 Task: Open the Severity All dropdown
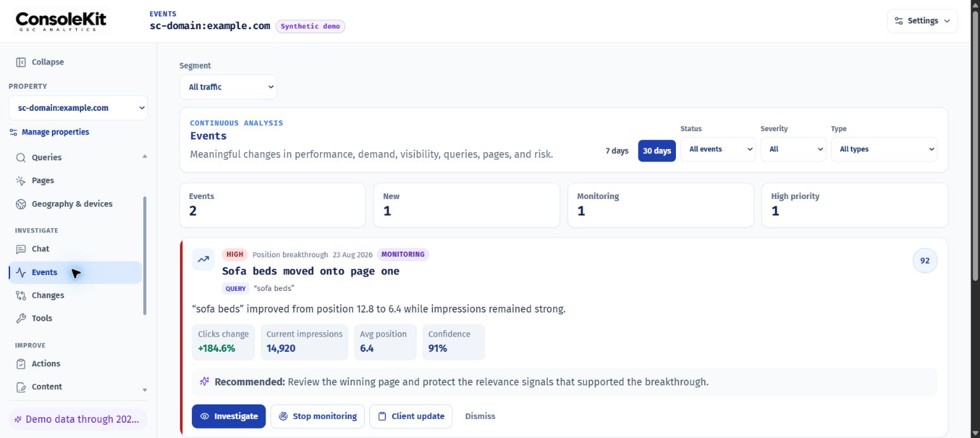tap(794, 149)
